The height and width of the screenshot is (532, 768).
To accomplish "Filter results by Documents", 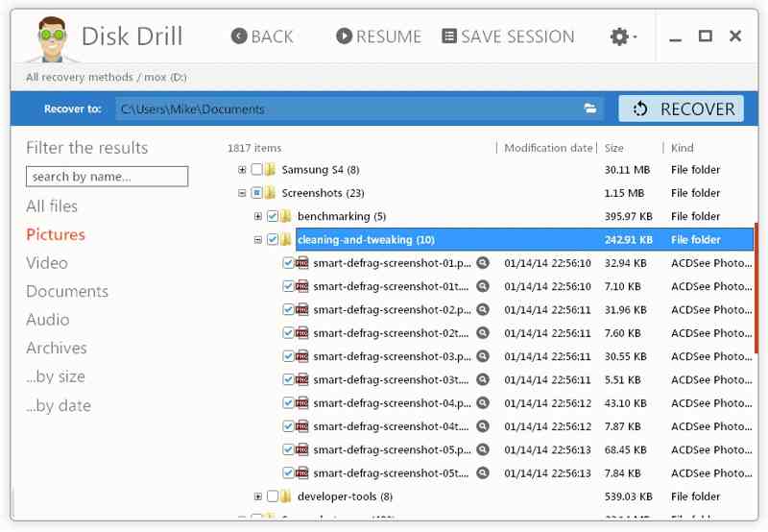I will (67, 292).
